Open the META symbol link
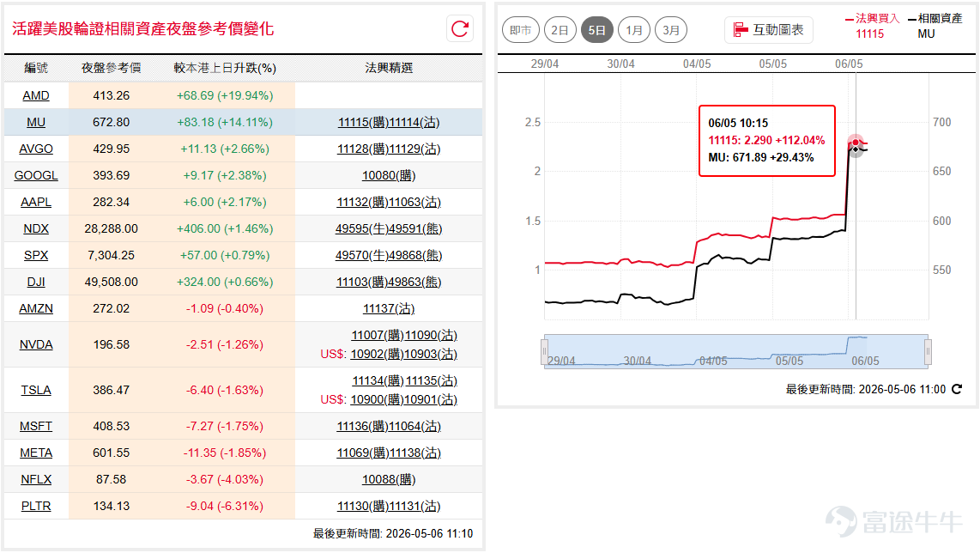This screenshot has height=553, width=980. point(36,453)
